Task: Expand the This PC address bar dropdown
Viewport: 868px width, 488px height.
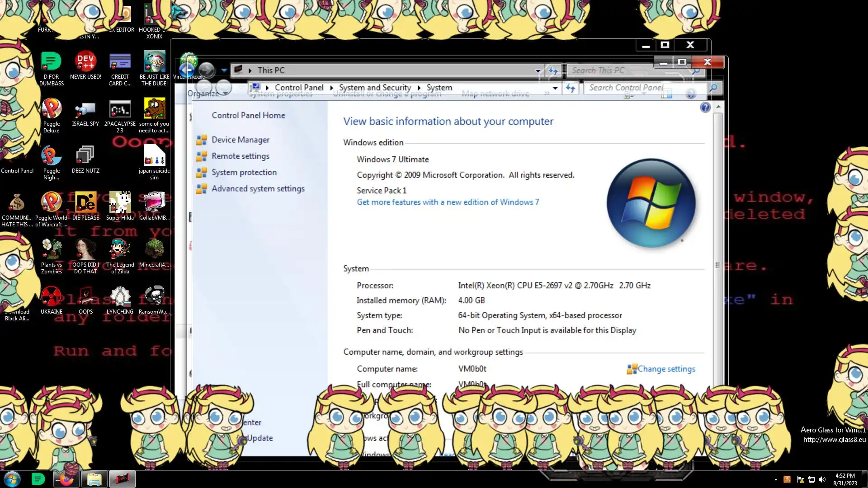Action: [538, 70]
